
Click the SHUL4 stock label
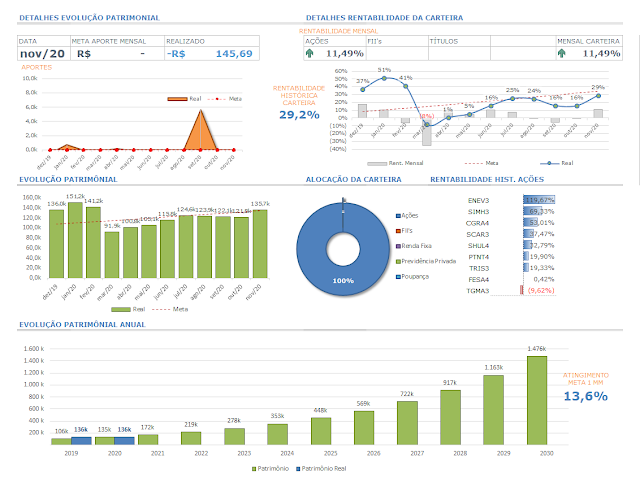[x=478, y=246]
